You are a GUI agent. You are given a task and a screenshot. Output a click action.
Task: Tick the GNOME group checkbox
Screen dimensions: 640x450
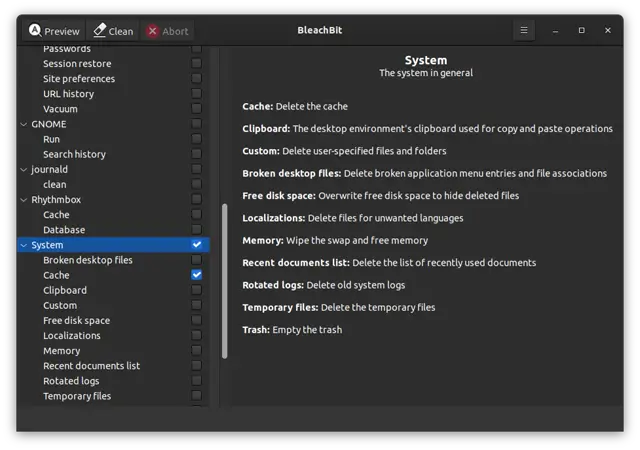pyautogui.click(x=197, y=124)
